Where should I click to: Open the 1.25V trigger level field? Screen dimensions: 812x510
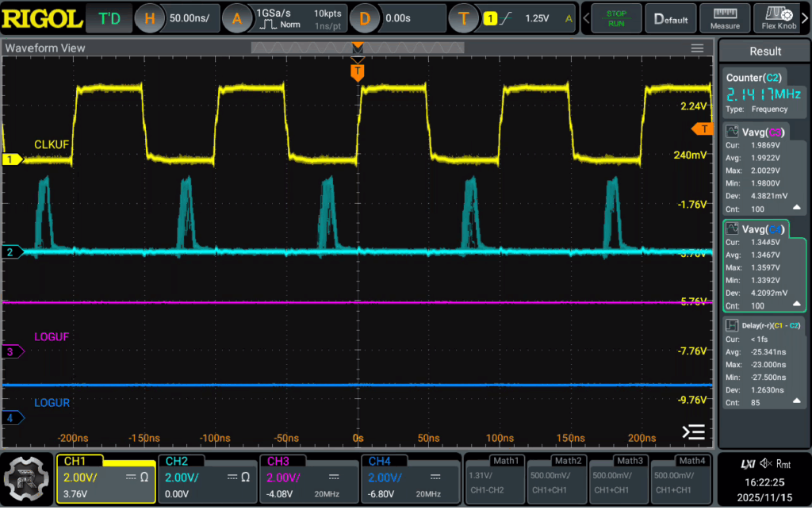click(x=537, y=19)
